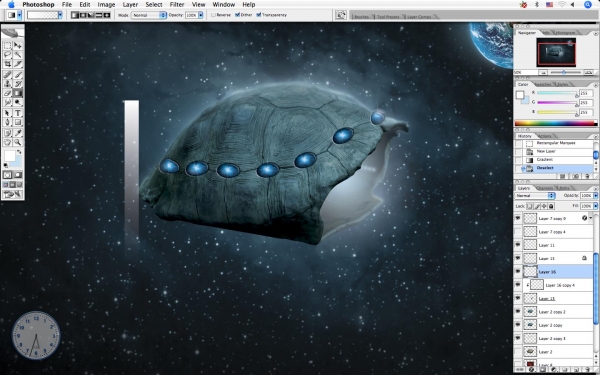Hide the Layer 16 layer
600x375 pixels.
(x=518, y=272)
